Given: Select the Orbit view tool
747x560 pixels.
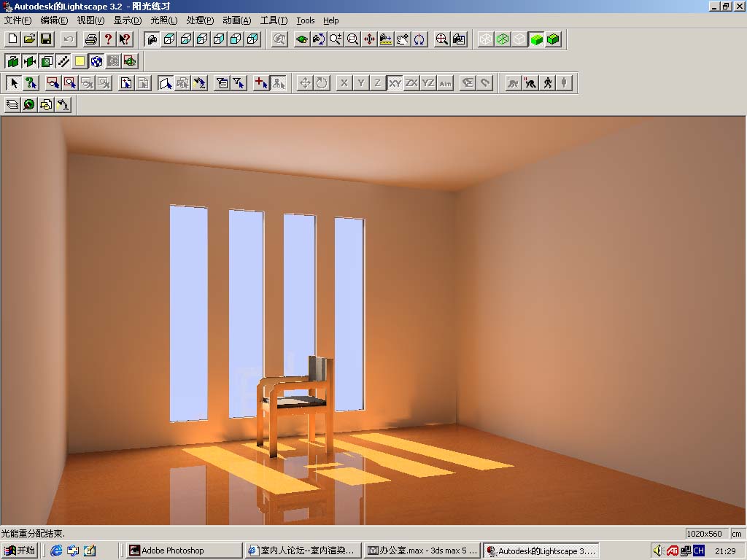Looking at the screenshot, I should (301, 39).
